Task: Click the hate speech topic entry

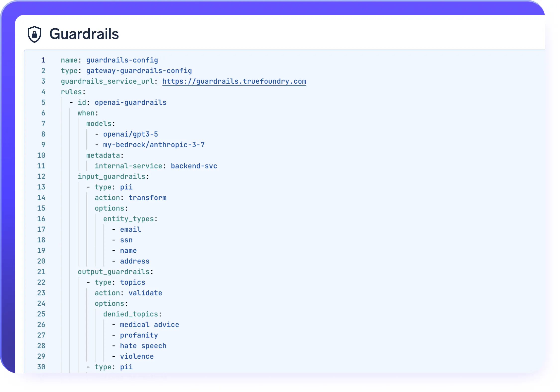Action: click(143, 346)
